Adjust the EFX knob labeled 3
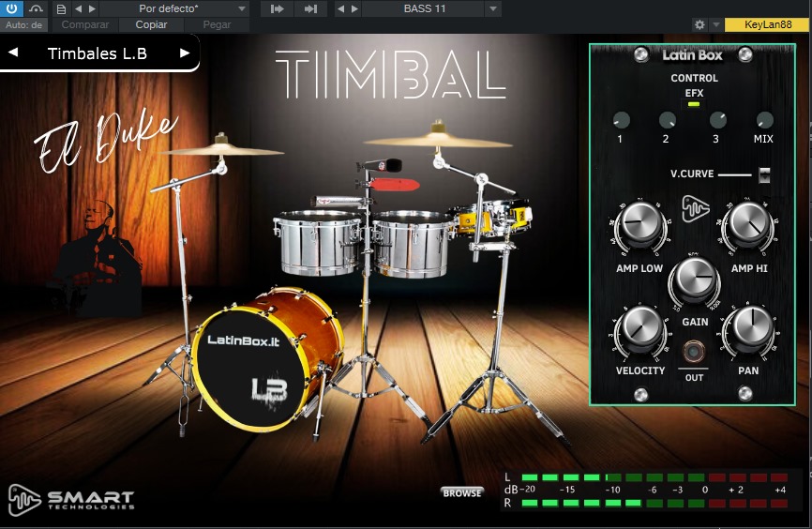This screenshot has height=529, width=812. 717,120
